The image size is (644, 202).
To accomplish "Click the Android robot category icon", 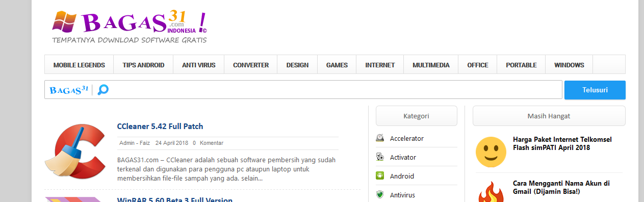I will pyautogui.click(x=380, y=176).
